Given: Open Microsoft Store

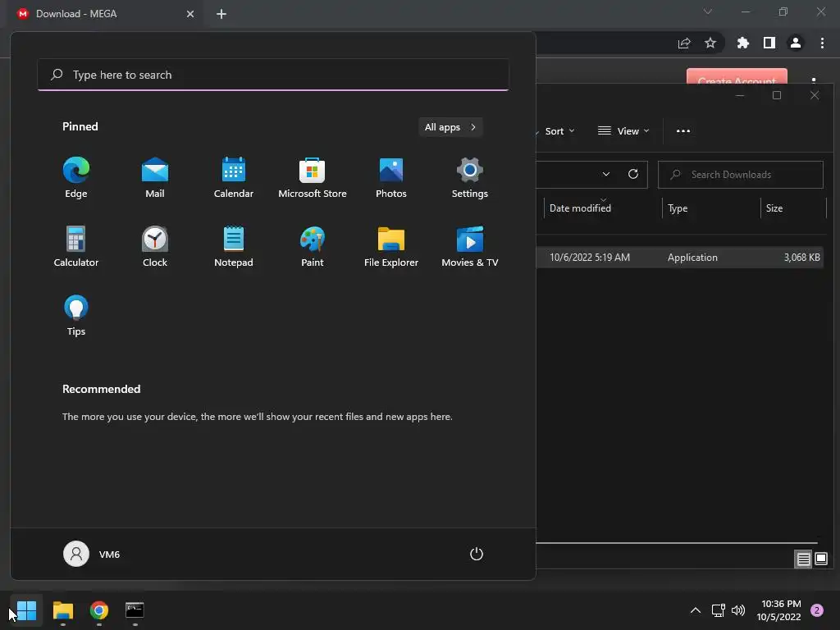Looking at the screenshot, I should [313, 178].
